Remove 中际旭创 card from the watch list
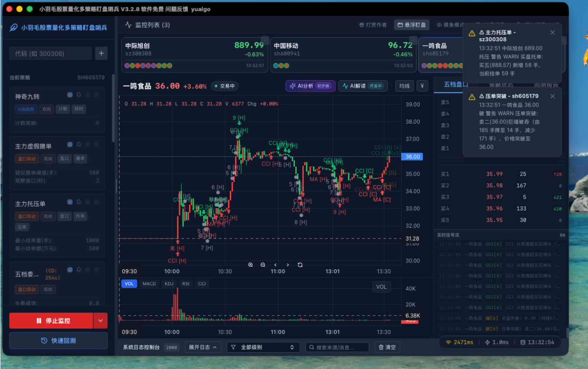Viewport: 588px width, 369px height. 265,41
